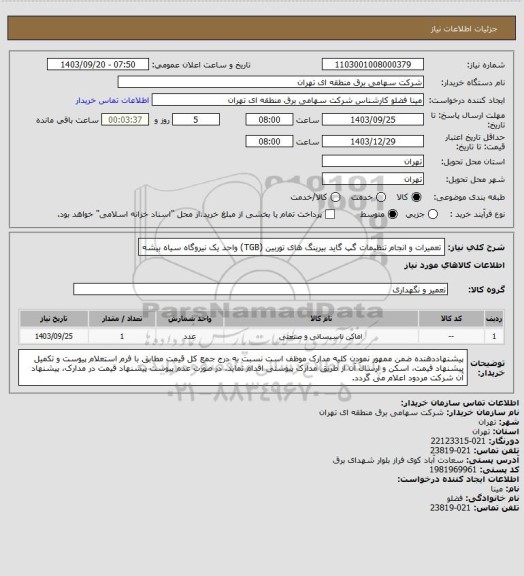Click the delivery city field تهران
The height and width of the screenshot is (576, 524).
click(373, 179)
